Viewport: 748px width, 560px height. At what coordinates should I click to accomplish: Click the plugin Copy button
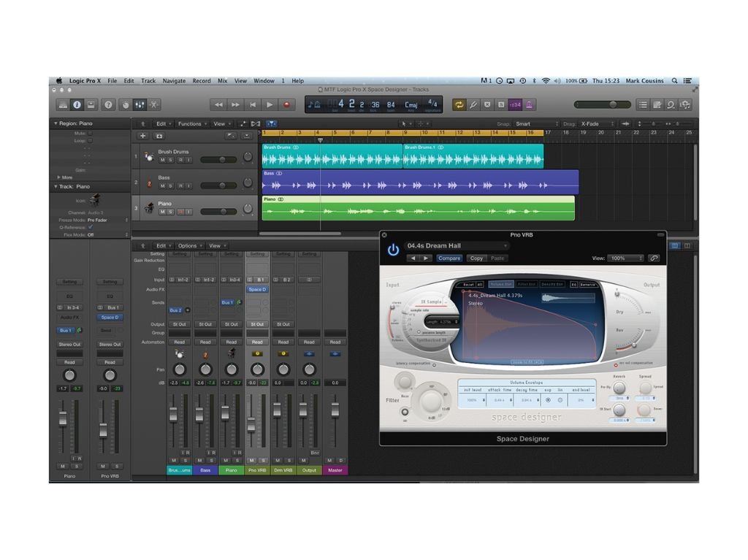click(476, 258)
